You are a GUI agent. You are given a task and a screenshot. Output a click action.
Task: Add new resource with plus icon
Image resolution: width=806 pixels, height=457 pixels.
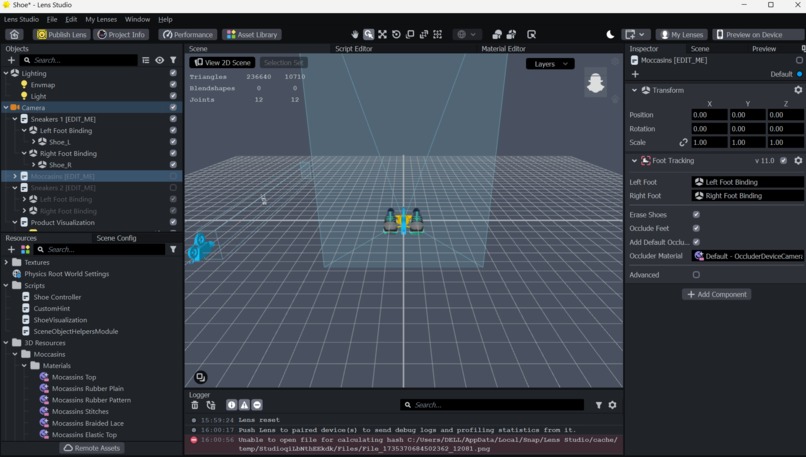(11, 249)
